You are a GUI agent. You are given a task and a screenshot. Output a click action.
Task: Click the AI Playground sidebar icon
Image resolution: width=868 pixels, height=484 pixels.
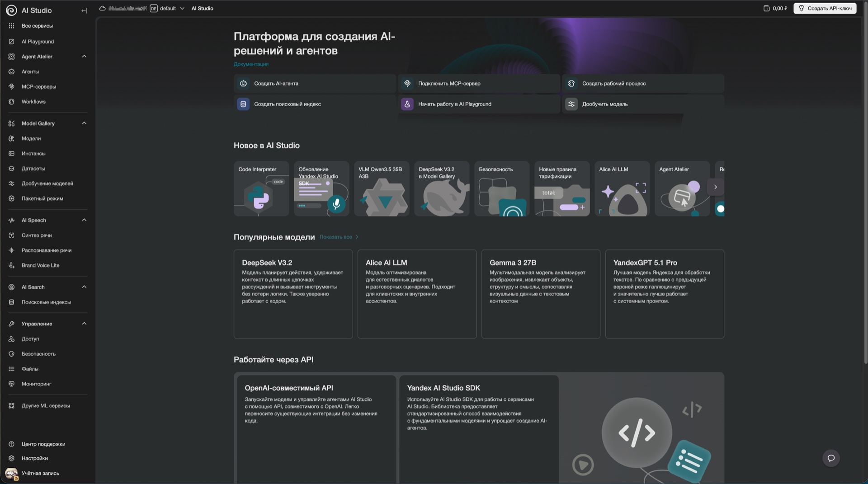(x=12, y=42)
